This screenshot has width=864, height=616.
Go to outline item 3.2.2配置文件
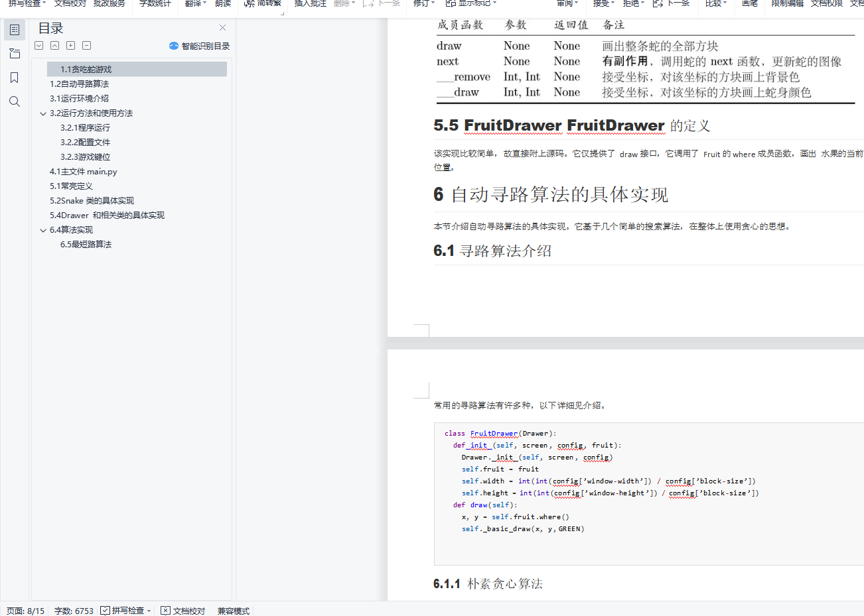85,142
